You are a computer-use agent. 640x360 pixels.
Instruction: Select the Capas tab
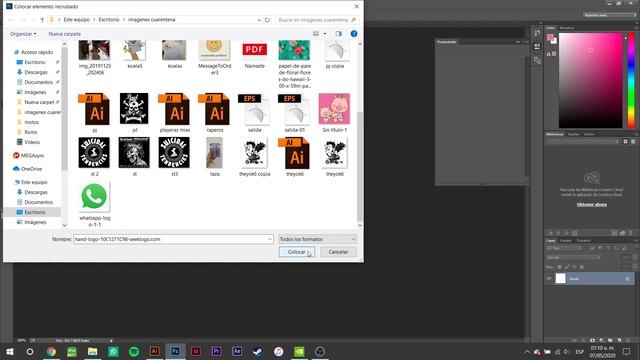click(x=551, y=240)
